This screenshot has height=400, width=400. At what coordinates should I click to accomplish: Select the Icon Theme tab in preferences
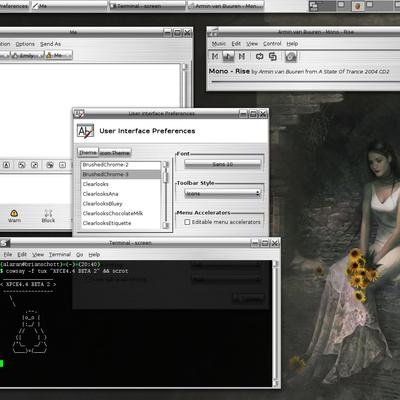pyautogui.click(x=115, y=153)
